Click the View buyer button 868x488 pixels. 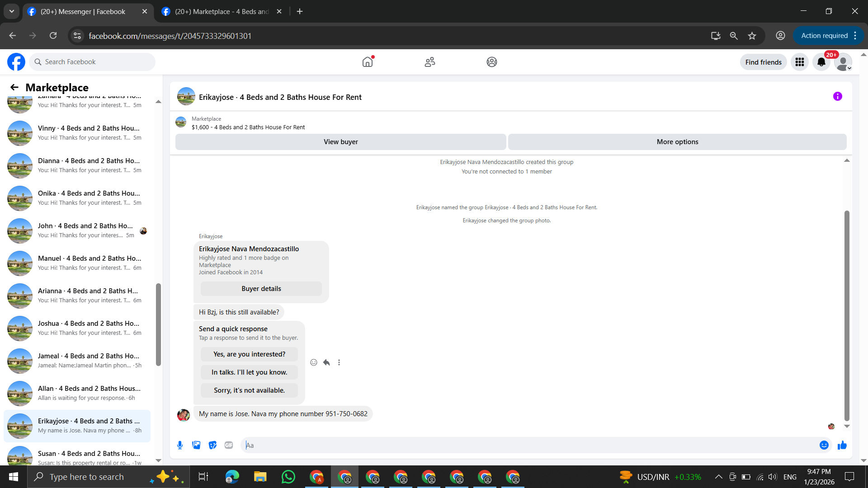pyautogui.click(x=340, y=142)
